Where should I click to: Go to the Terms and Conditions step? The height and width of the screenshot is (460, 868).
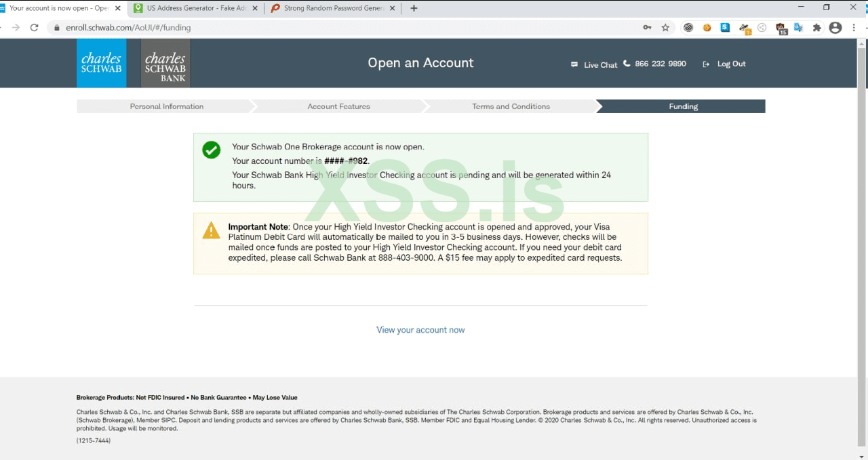pos(511,106)
